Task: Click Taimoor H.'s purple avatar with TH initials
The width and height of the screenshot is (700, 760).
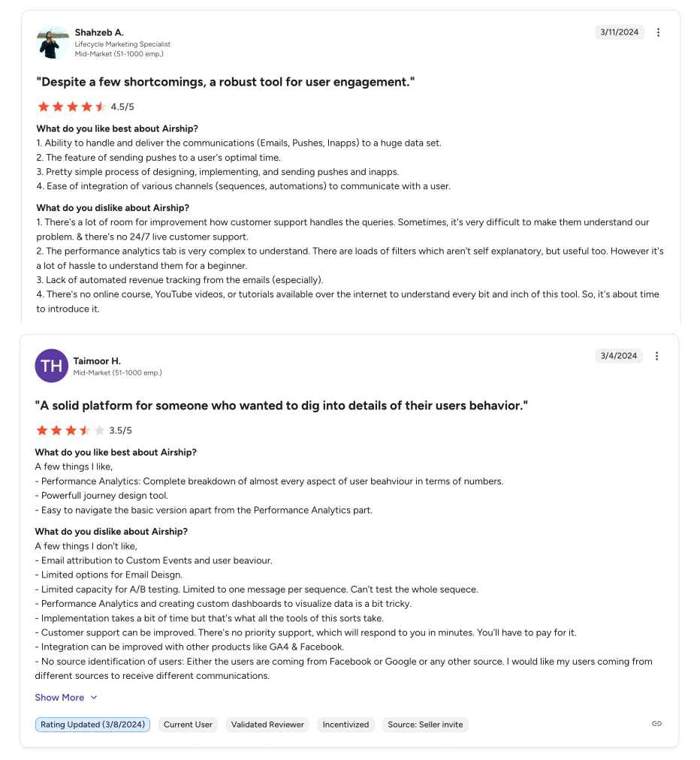Action: tap(51, 366)
